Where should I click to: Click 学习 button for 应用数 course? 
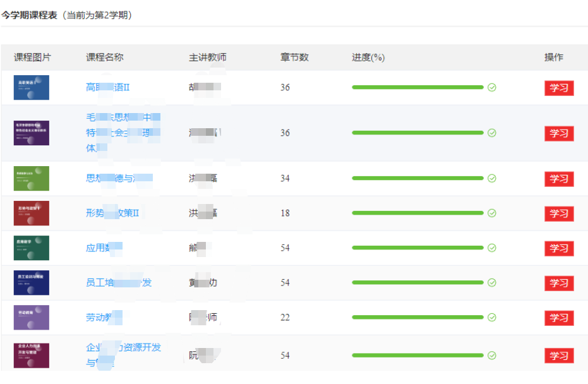click(x=559, y=248)
